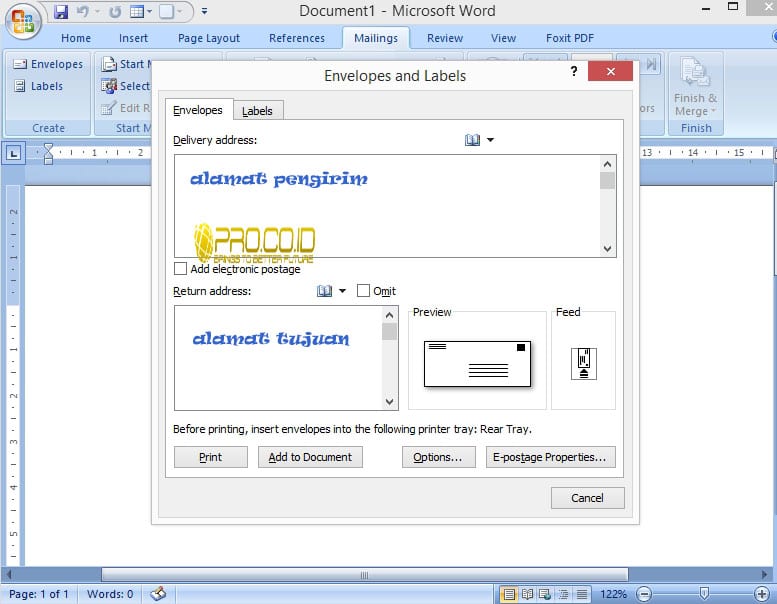Viewport: 777px width, 604px height.
Task: Click Page: 1 of 1 in status bar
Action: click(x=39, y=594)
